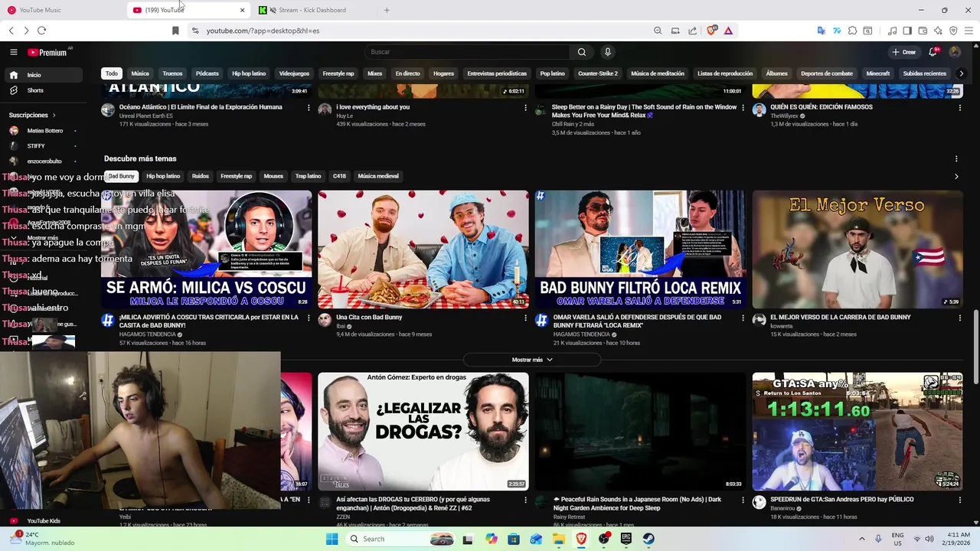The width and height of the screenshot is (980, 551).
Task: Select the Videojuegos category chip
Action: pos(294,73)
